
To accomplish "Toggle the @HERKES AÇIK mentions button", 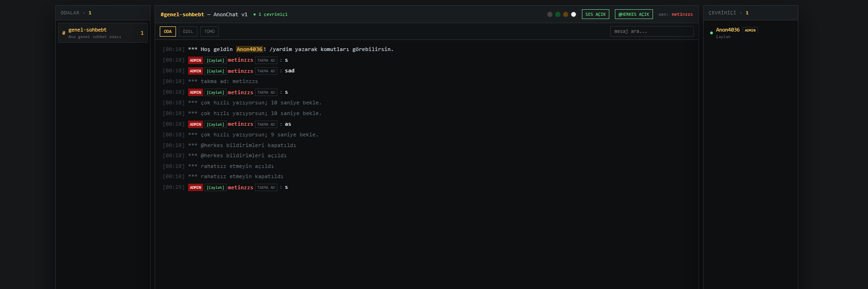I will (x=633, y=14).
